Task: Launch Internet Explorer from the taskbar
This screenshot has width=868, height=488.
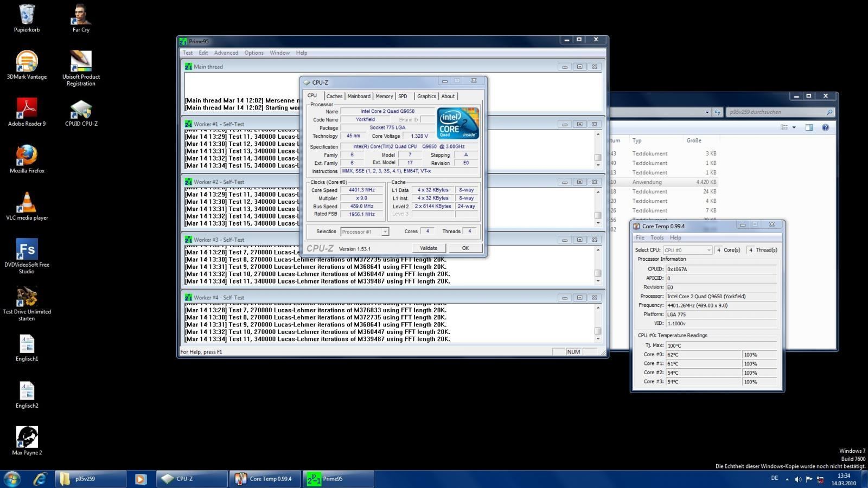Action: [x=40, y=479]
